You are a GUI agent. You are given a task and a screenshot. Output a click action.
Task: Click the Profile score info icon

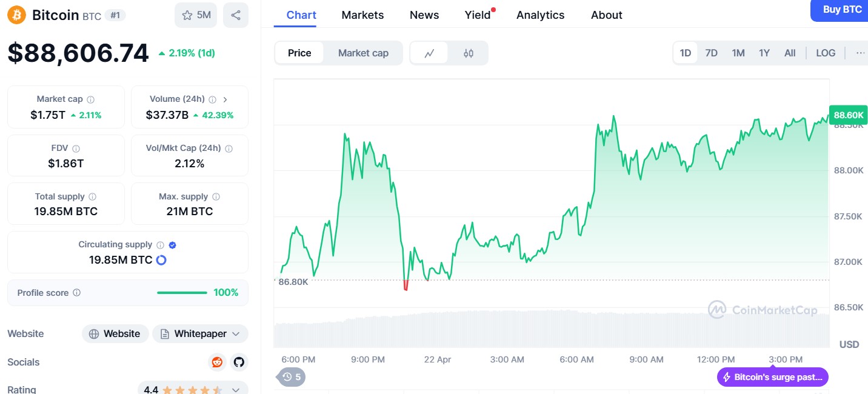point(77,293)
